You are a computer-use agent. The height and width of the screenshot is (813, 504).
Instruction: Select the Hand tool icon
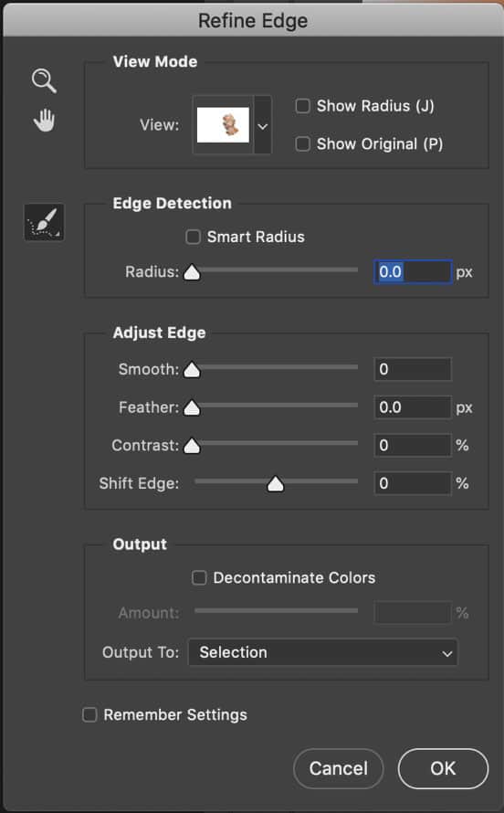tap(44, 121)
